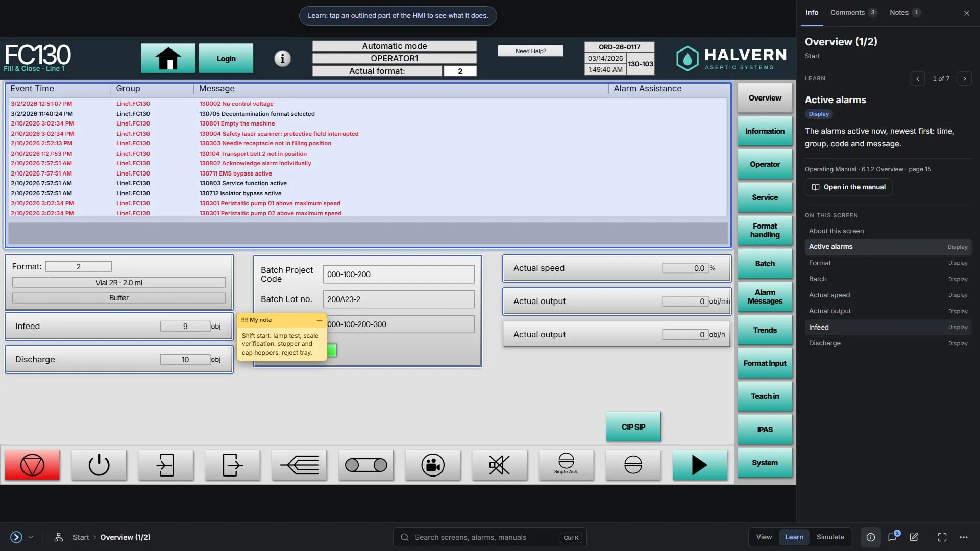Click the acknowledge-all icon beside Single Ack.
Viewport: 980px width, 551px height.
[633, 465]
